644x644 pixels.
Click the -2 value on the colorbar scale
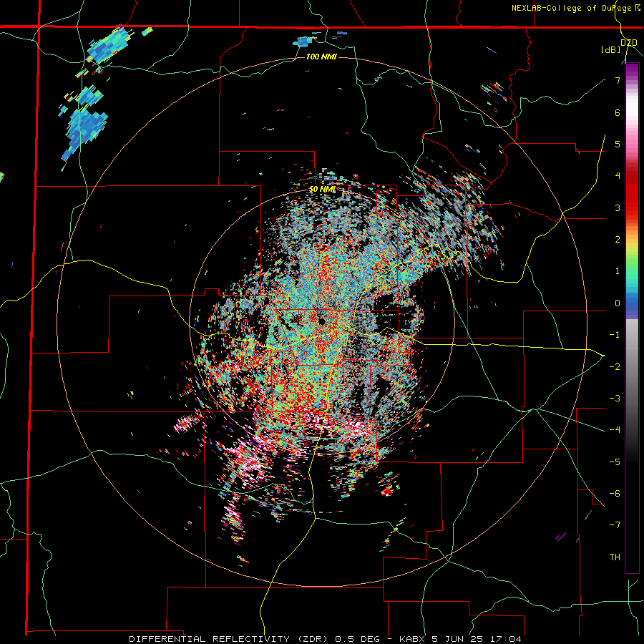pyautogui.click(x=615, y=367)
